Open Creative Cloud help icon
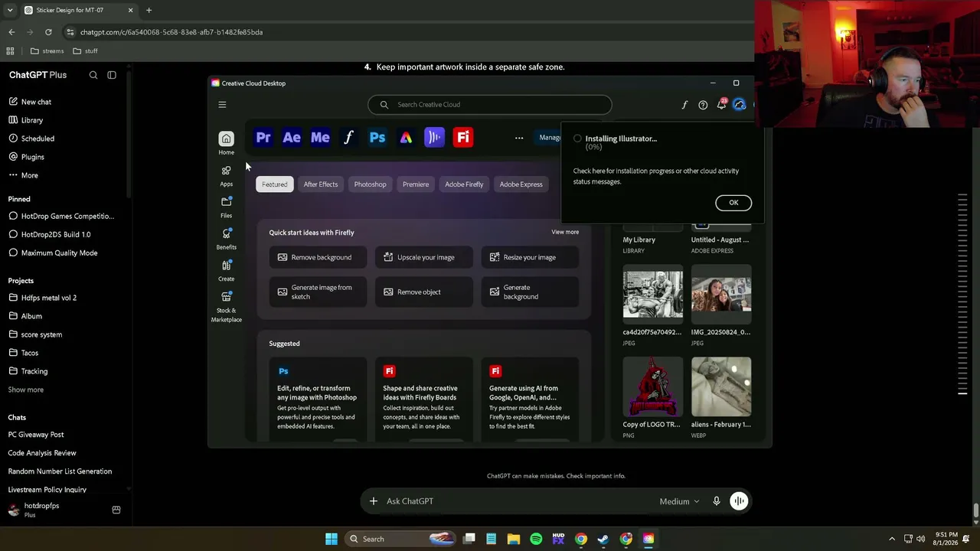 pyautogui.click(x=703, y=105)
